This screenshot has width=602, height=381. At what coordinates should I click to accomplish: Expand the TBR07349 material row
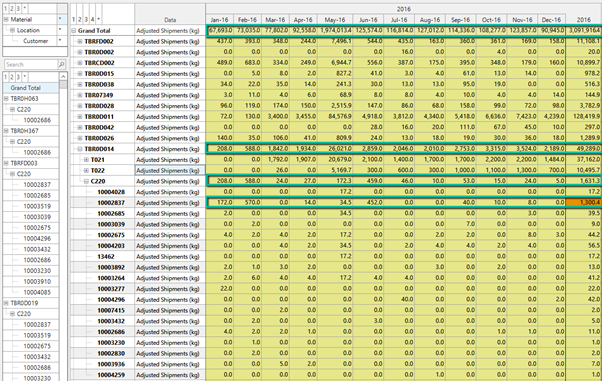coord(80,95)
